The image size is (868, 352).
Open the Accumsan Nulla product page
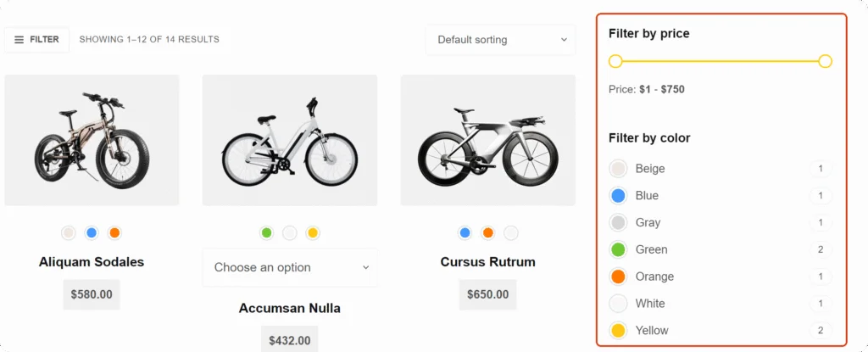pyautogui.click(x=290, y=308)
